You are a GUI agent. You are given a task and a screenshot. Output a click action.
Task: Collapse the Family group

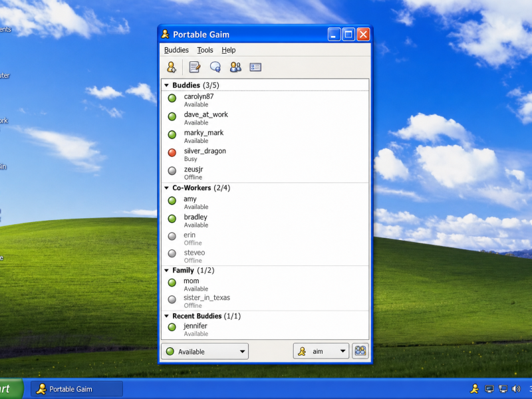pos(167,271)
